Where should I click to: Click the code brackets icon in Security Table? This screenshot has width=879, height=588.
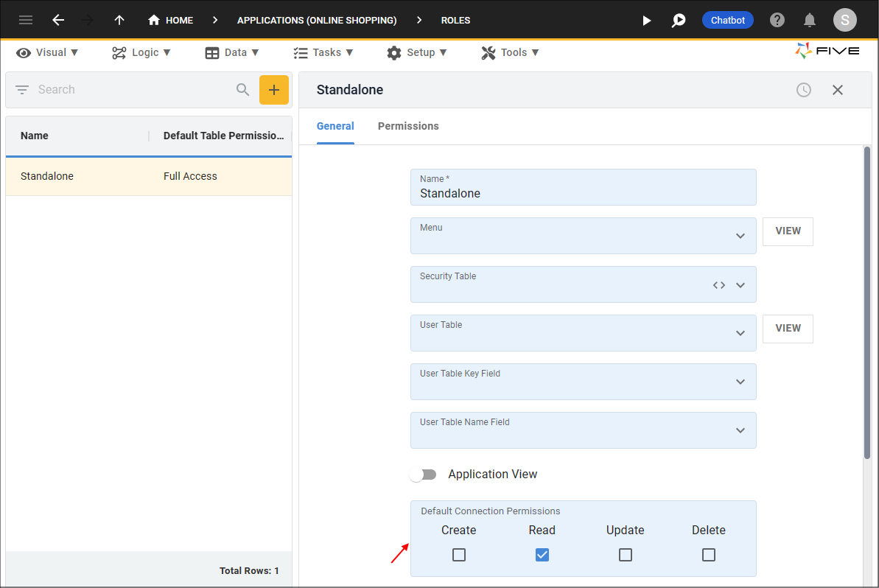(719, 285)
